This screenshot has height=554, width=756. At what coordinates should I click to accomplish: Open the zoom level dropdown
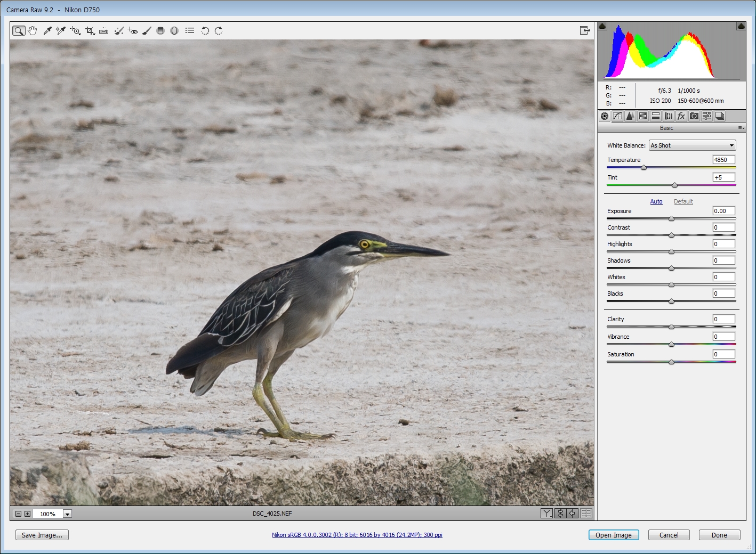[x=67, y=514]
